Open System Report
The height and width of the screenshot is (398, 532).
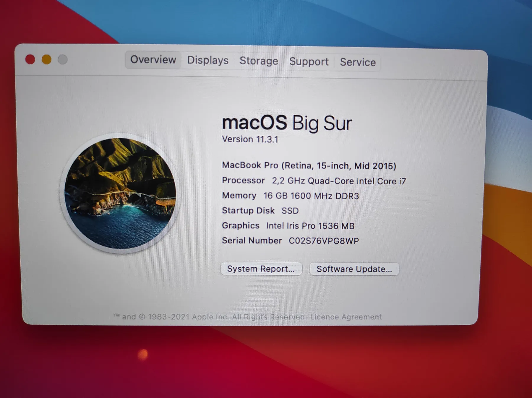pos(261,269)
